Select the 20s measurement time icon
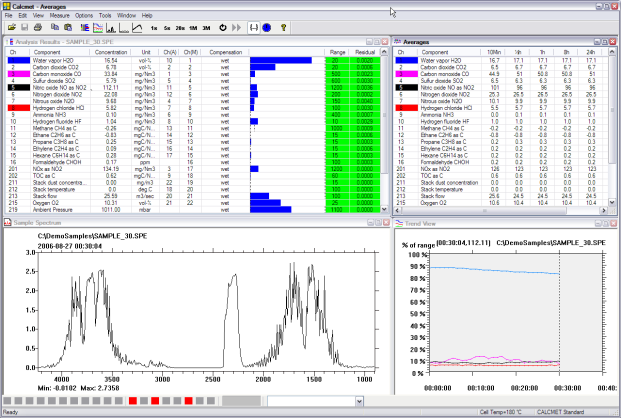Screen dimensions: 621x418 click(x=180, y=28)
